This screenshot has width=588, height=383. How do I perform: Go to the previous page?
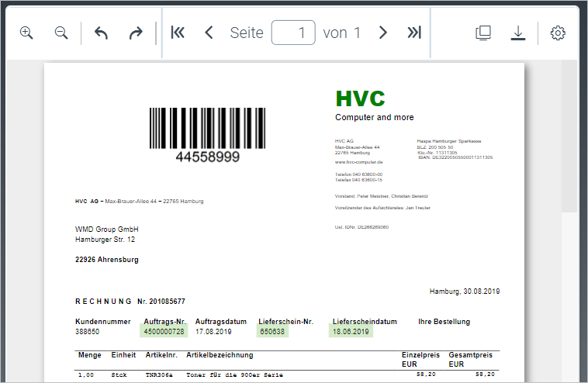pos(208,33)
